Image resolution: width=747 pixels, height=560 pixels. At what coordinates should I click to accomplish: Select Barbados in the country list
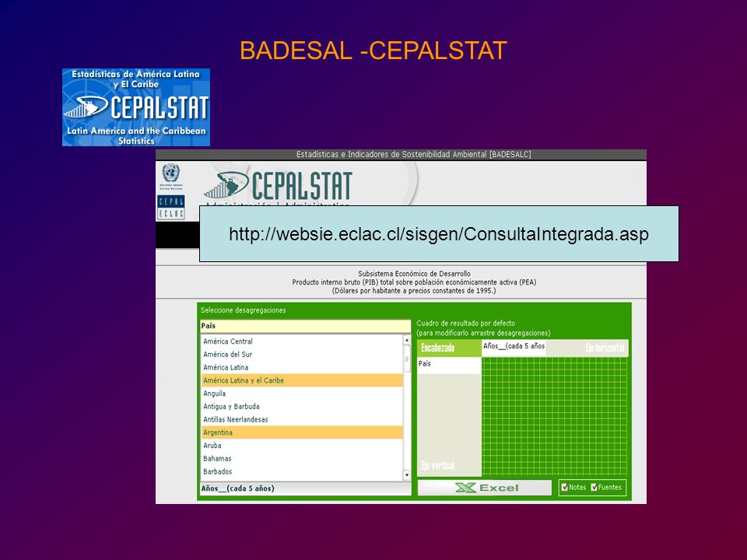coord(302,471)
